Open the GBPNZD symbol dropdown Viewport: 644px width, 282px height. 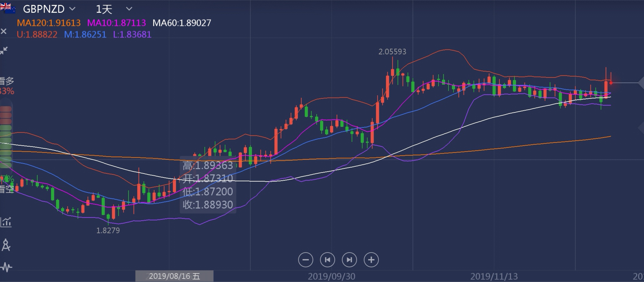click(x=49, y=9)
